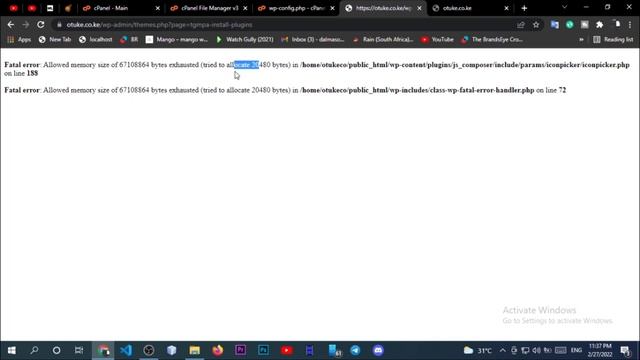Open Task View on the taskbar
The image size is (640, 360).
(79, 350)
